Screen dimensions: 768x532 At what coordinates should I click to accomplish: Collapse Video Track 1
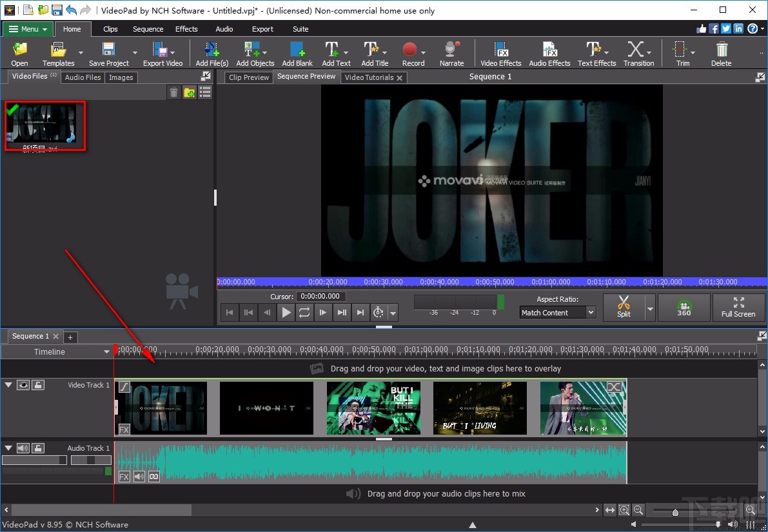8,384
